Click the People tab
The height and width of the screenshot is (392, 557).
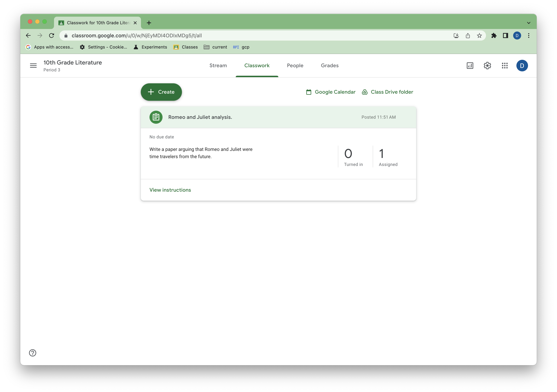295,65
